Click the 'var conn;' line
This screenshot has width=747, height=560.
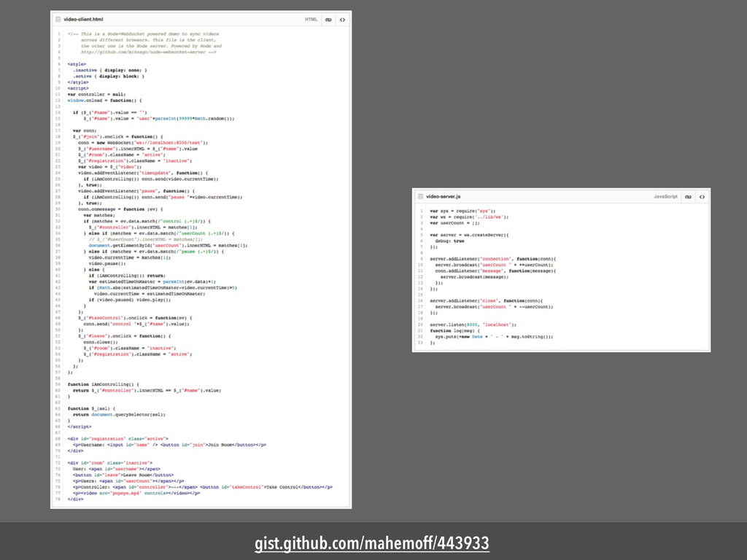[85, 131]
